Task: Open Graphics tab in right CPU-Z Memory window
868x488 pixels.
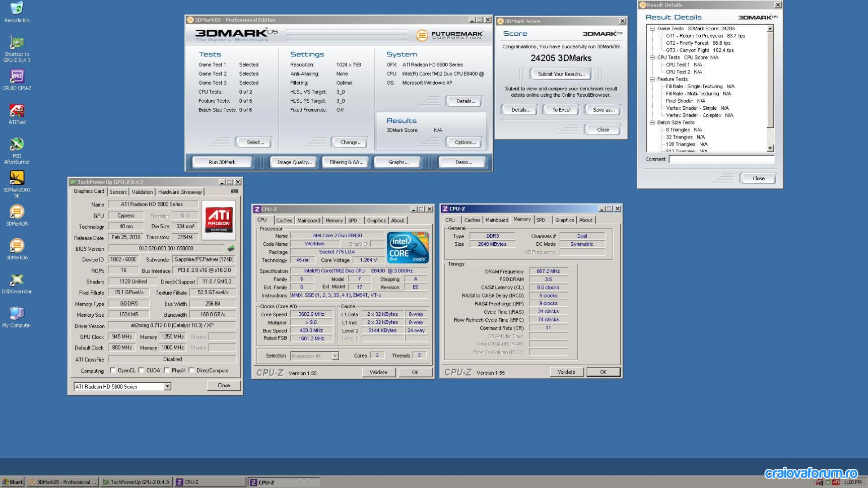Action: 564,220
